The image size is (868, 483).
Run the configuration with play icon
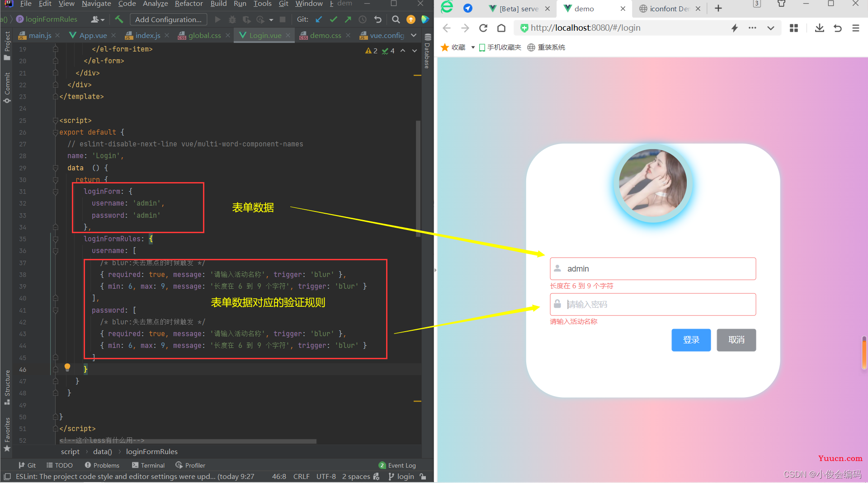tap(217, 19)
